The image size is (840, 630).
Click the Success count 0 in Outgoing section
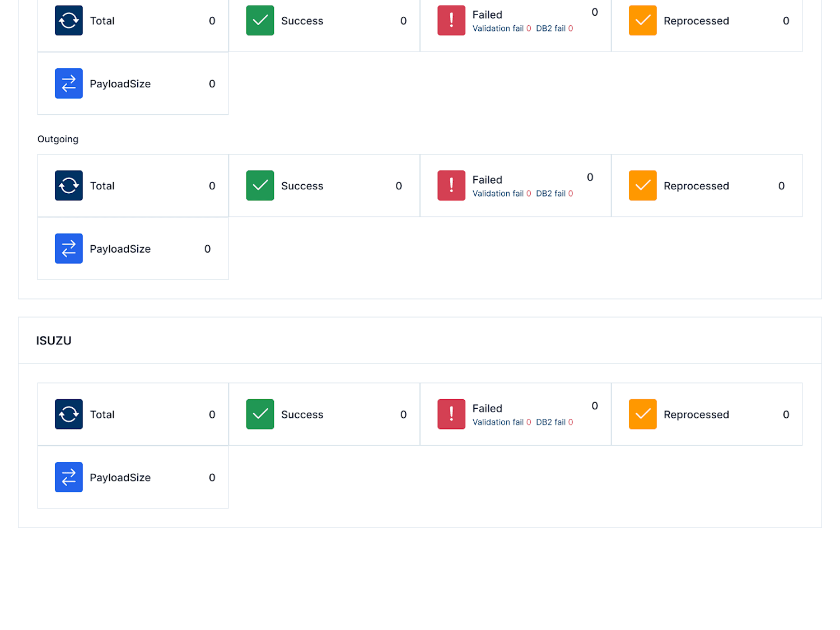pos(399,186)
